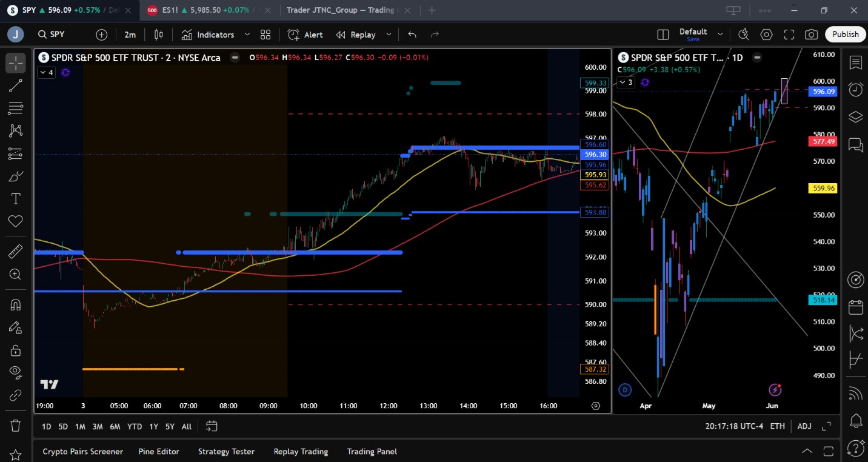Toggle ADJ adjusted data setting
The width and height of the screenshot is (868, 462).
tap(804, 426)
